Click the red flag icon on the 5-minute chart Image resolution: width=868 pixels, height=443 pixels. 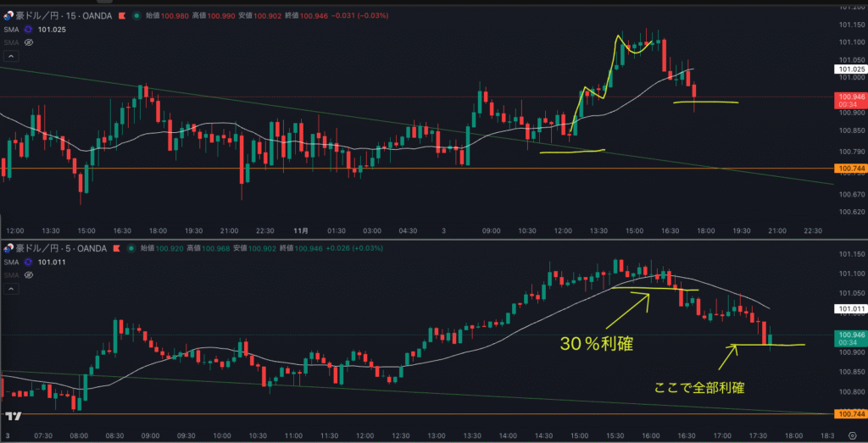click(x=117, y=248)
